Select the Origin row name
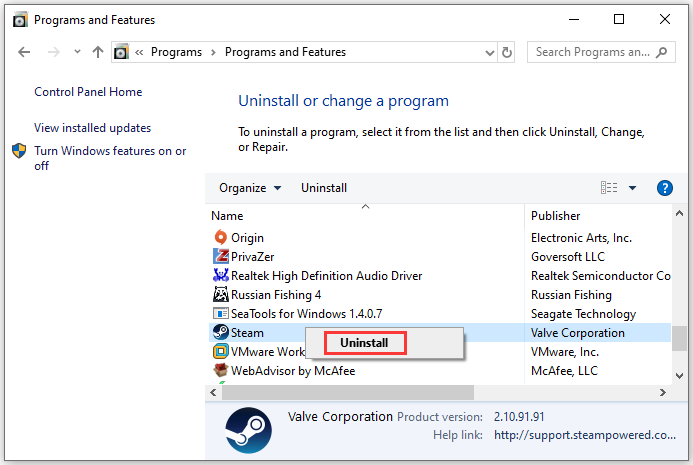 point(247,238)
